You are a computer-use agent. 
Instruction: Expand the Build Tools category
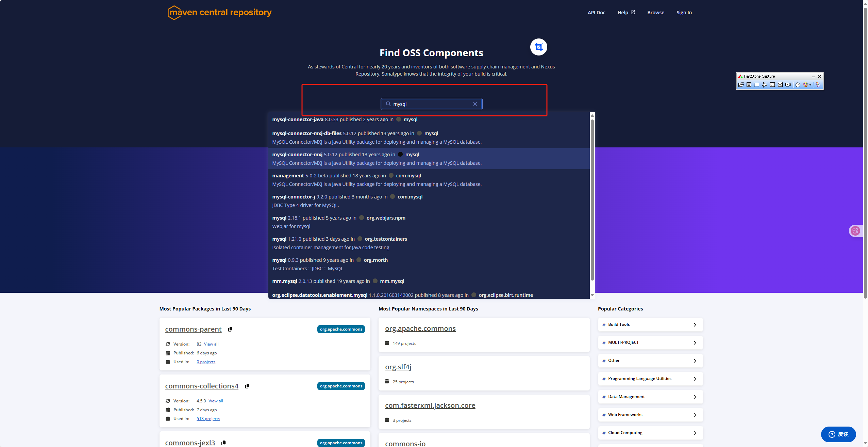tap(650, 324)
